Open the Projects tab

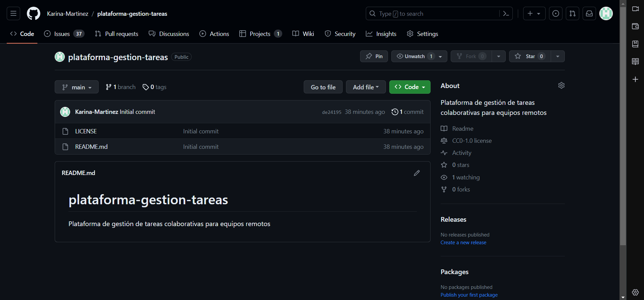pos(260,34)
